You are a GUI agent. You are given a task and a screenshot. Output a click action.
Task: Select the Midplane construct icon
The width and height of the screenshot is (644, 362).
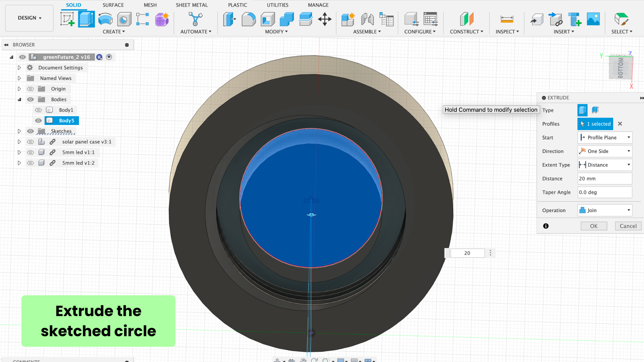click(x=467, y=19)
